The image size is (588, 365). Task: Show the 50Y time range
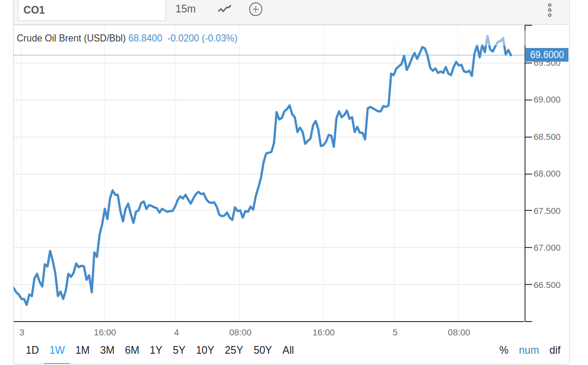(x=262, y=350)
